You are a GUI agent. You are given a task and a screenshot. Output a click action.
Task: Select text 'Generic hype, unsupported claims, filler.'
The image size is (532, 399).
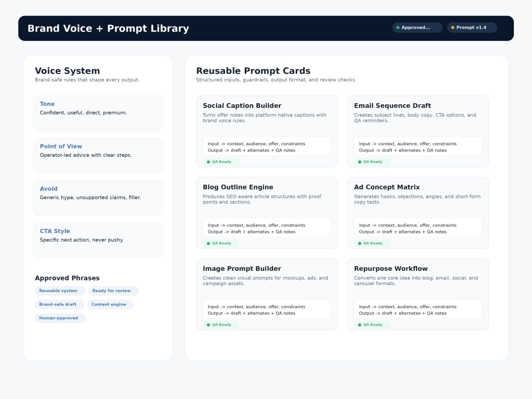[x=90, y=197]
